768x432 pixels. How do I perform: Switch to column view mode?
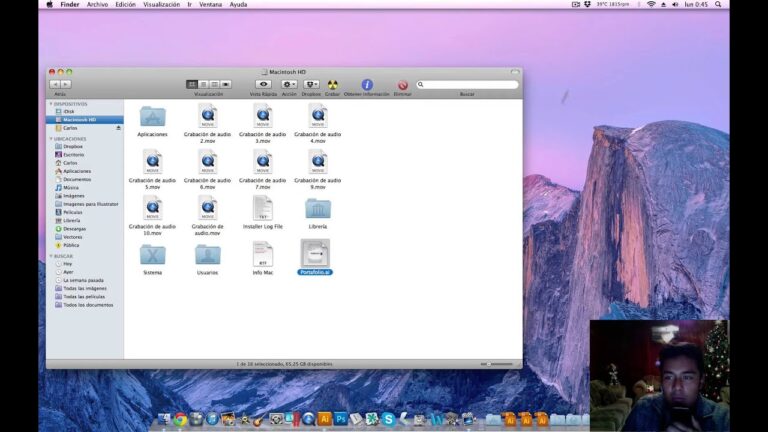point(215,84)
